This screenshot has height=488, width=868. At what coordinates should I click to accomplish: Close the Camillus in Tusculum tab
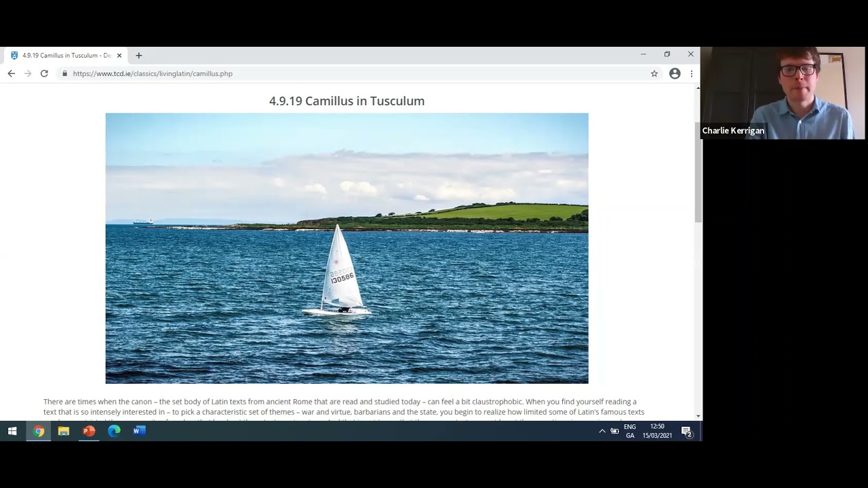point(119,56)
